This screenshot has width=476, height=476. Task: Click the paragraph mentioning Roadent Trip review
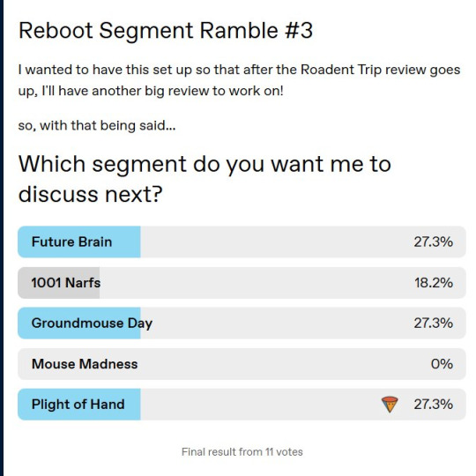pyautogui.click(x=239, y=80)
